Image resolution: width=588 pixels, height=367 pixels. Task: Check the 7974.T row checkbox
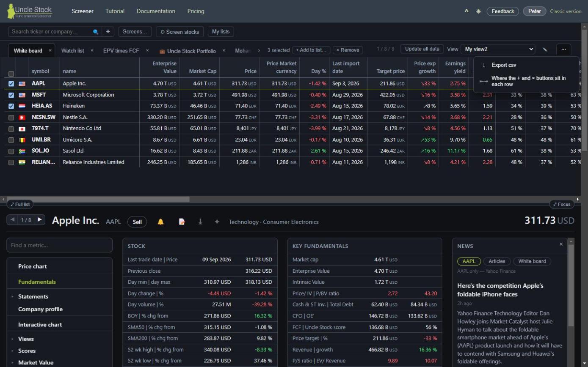(11, 129)
